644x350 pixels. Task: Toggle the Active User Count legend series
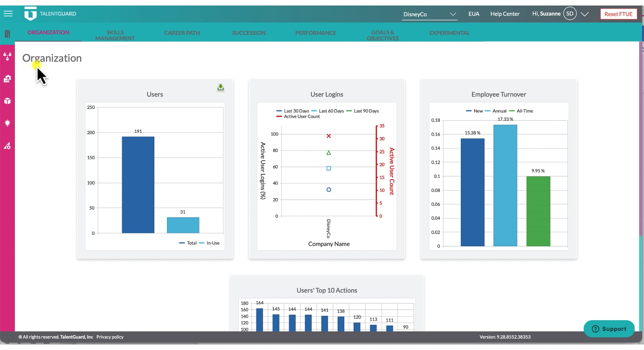298,116
